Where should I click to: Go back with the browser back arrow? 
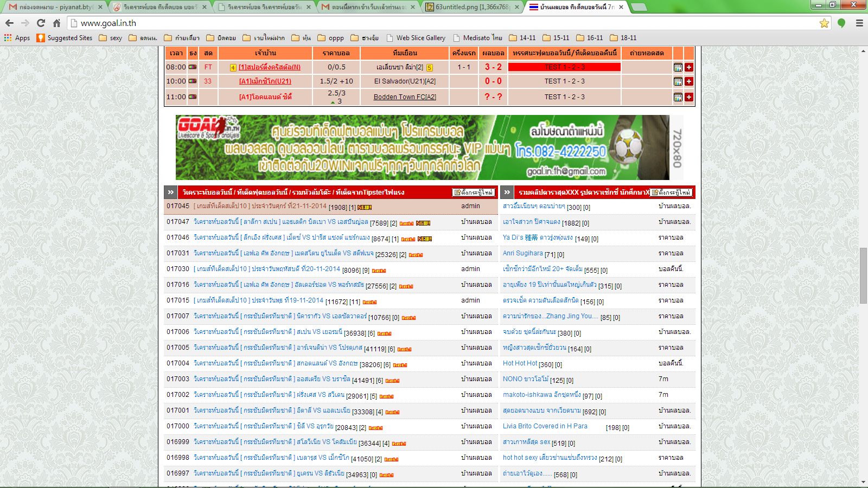coord(9,23)
